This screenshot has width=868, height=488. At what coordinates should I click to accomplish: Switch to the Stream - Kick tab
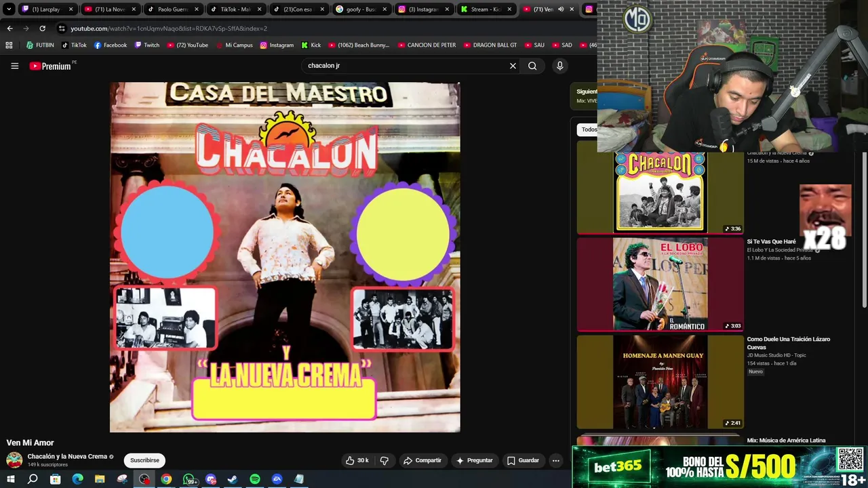tap(486, 9)
